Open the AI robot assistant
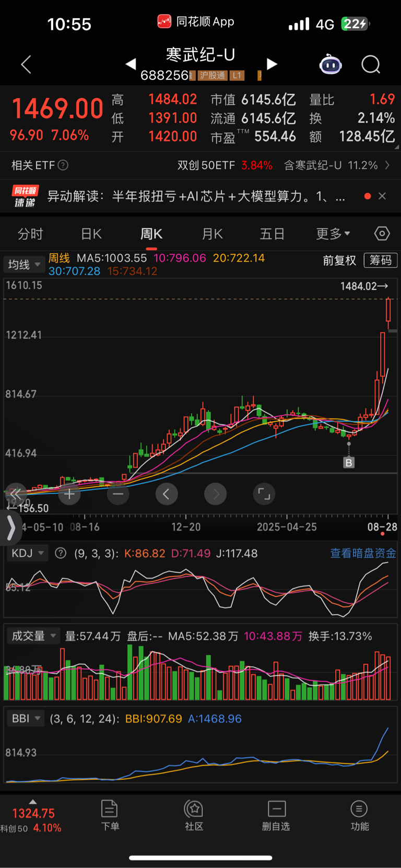401x868 pixels. pyautogui.click(x=331, y=65)
